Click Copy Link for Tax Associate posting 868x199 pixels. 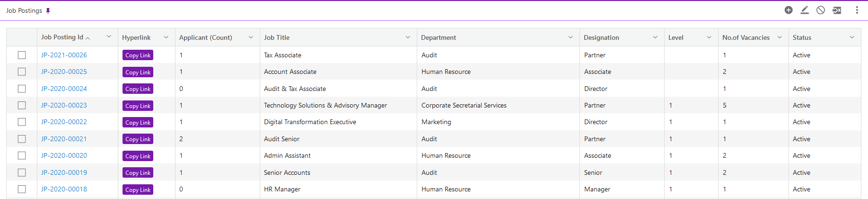(138, 55)
